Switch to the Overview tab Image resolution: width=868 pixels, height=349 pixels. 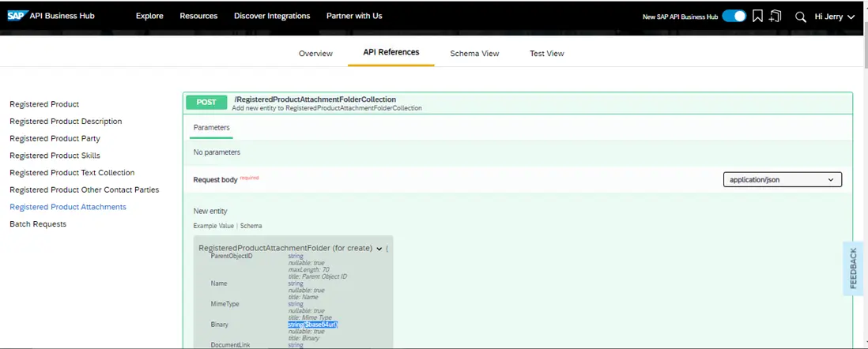[315, 54]
